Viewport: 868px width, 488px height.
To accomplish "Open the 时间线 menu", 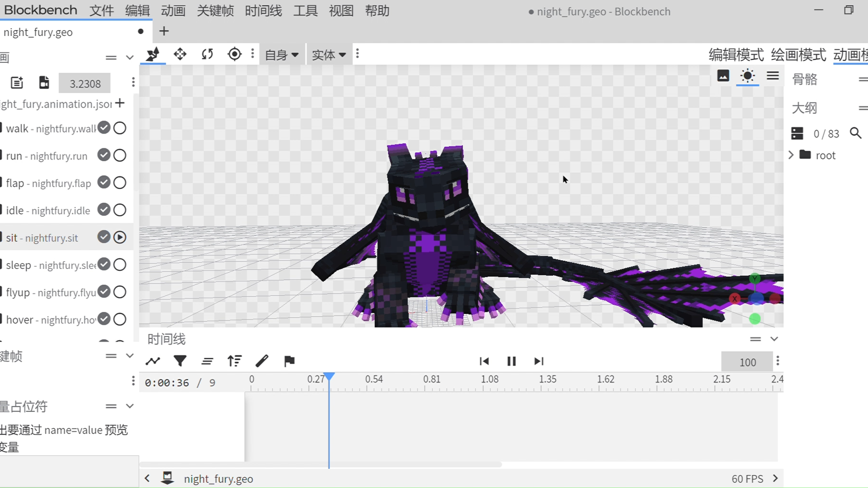I will [263, 11].
